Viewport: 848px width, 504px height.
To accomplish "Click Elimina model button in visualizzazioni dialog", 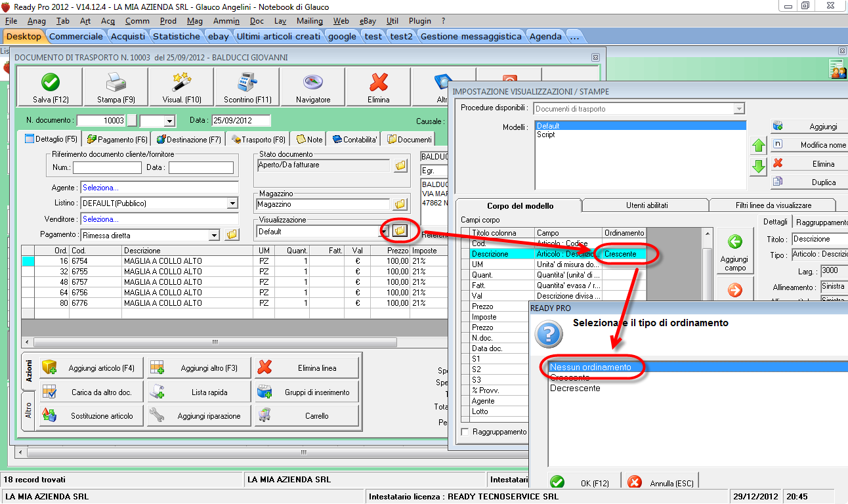I will click(809, 163).
